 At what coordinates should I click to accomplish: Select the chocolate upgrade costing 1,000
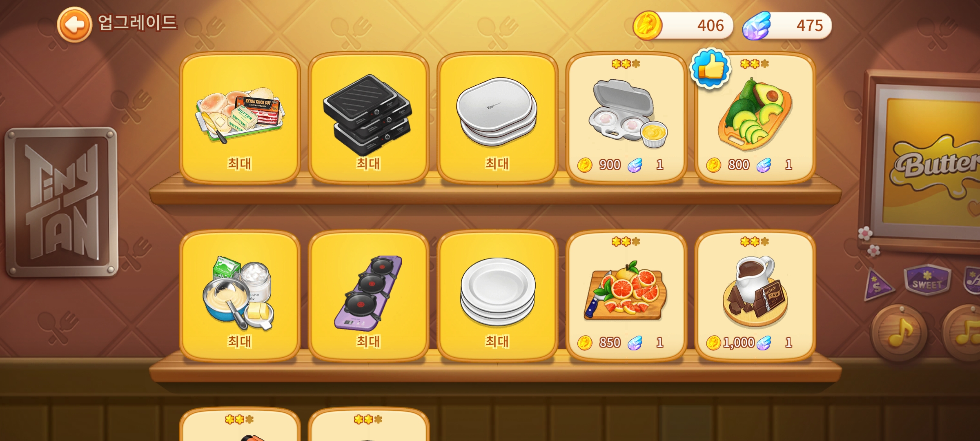click(x=755, y=296)
